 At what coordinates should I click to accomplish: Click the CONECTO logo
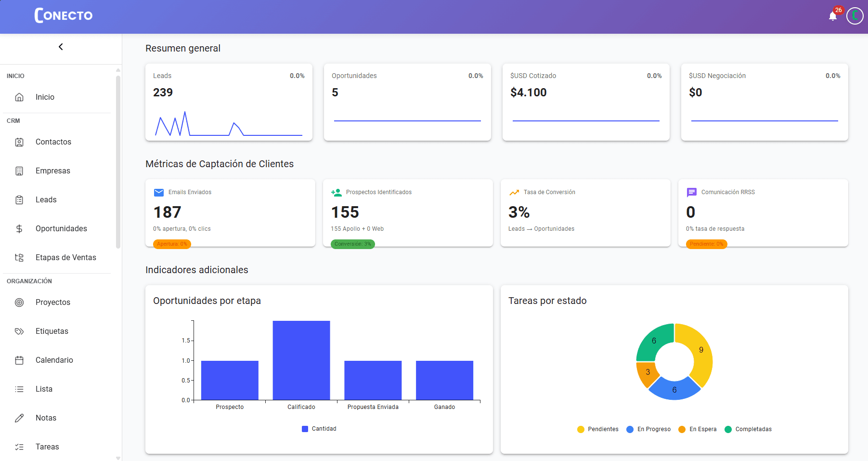63,15
